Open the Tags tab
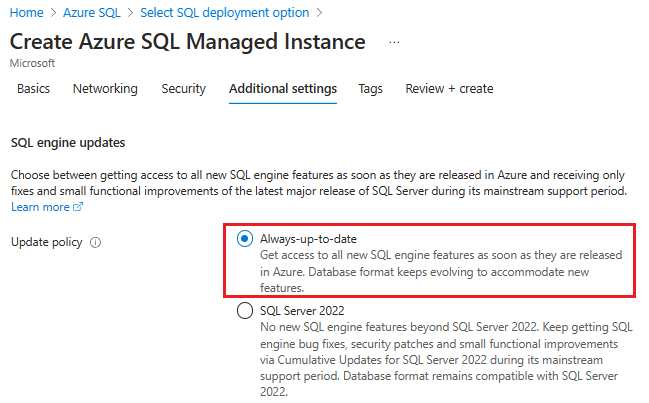Viewport: 649px width, 403px height. tap(370, 89)
